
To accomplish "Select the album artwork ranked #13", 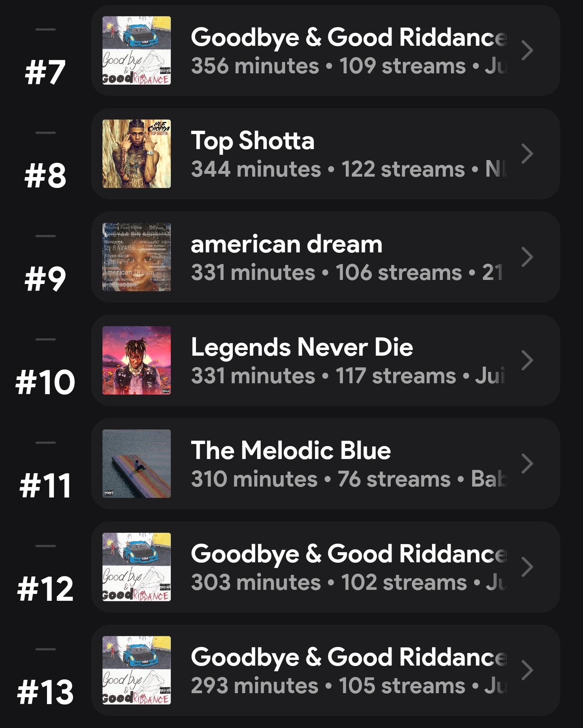I will tap(136, 670).
